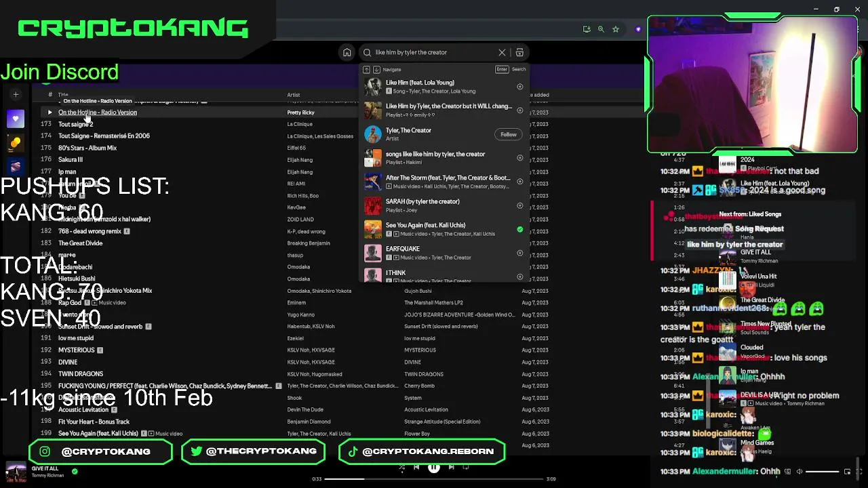
Task: Open Cherry Bomb album link
Action: pyautogui.click(x=419, y=386)
